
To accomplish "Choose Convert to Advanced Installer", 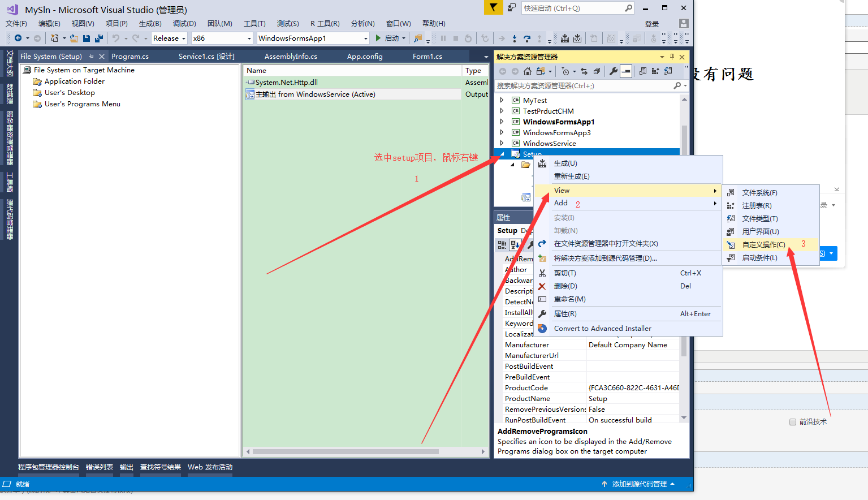I will [x=628, y=329].
